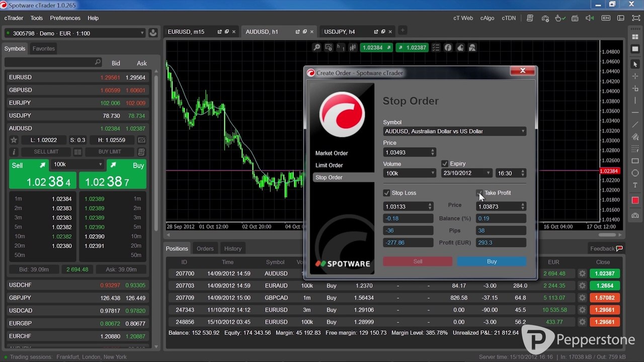Uncheck the Stop Loss checkbox
644x362 pixels.
tap(386, 193)
